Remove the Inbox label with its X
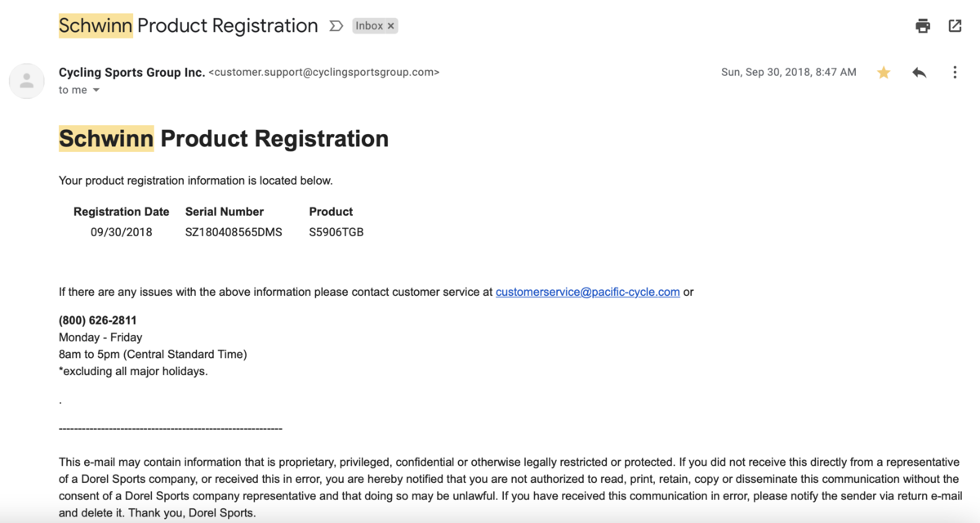 pyautogui.click(x=391, y=26)
